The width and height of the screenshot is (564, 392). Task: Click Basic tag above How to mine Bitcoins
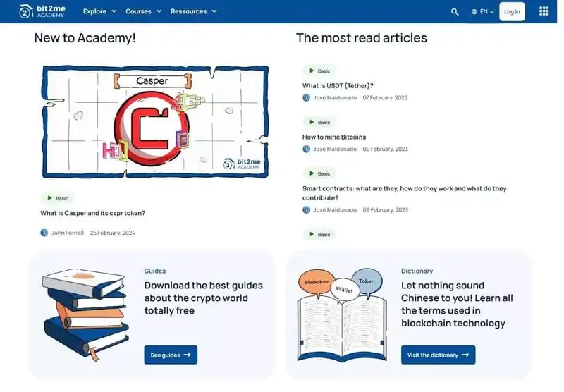(319, 122)
